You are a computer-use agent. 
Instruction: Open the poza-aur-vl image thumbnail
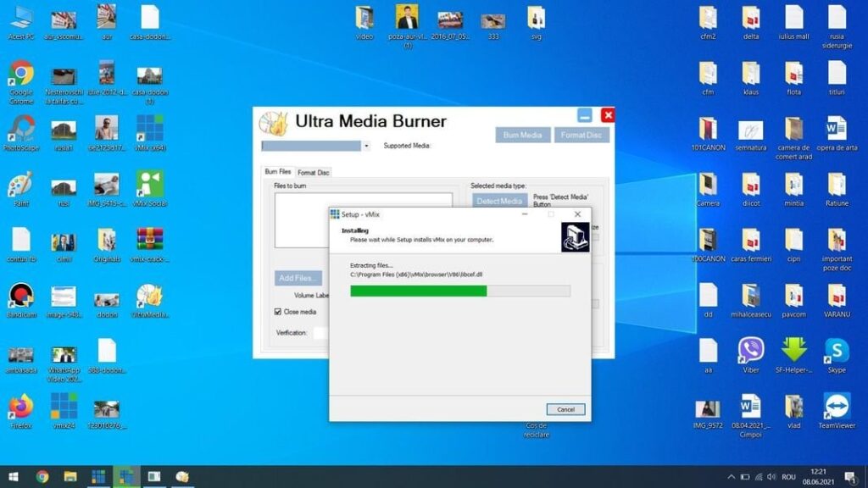[407, 18]
